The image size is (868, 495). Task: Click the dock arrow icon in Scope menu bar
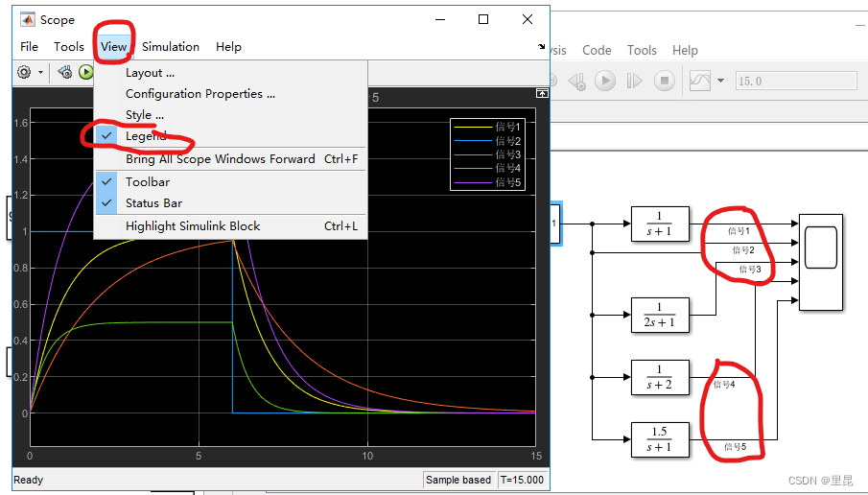(541, 46)
